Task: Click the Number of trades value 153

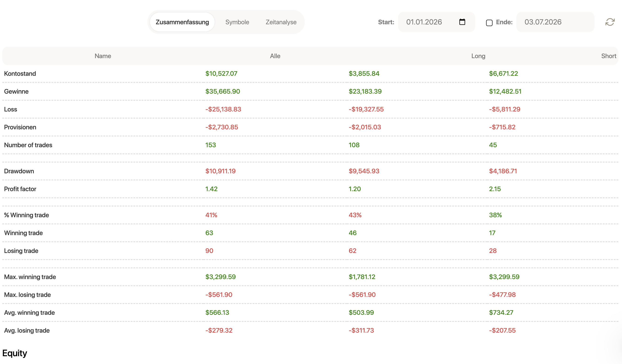Action: [x=211, y=145]
